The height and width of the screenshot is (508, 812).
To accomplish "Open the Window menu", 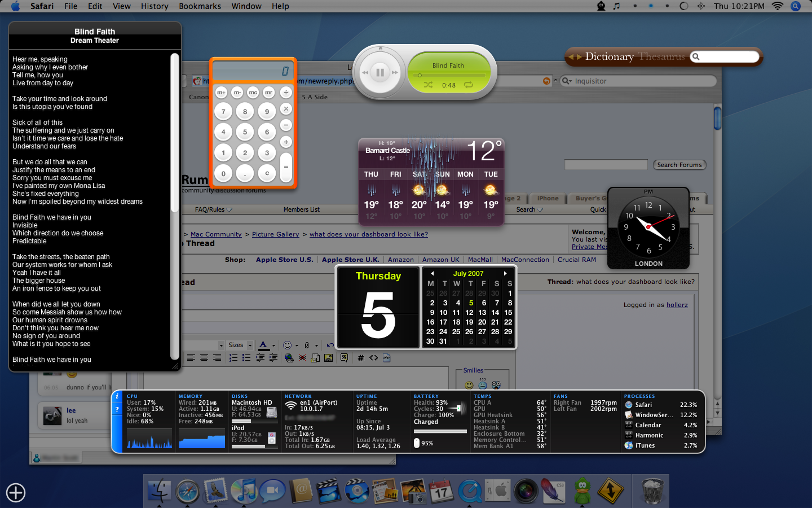I will [246, 6].
